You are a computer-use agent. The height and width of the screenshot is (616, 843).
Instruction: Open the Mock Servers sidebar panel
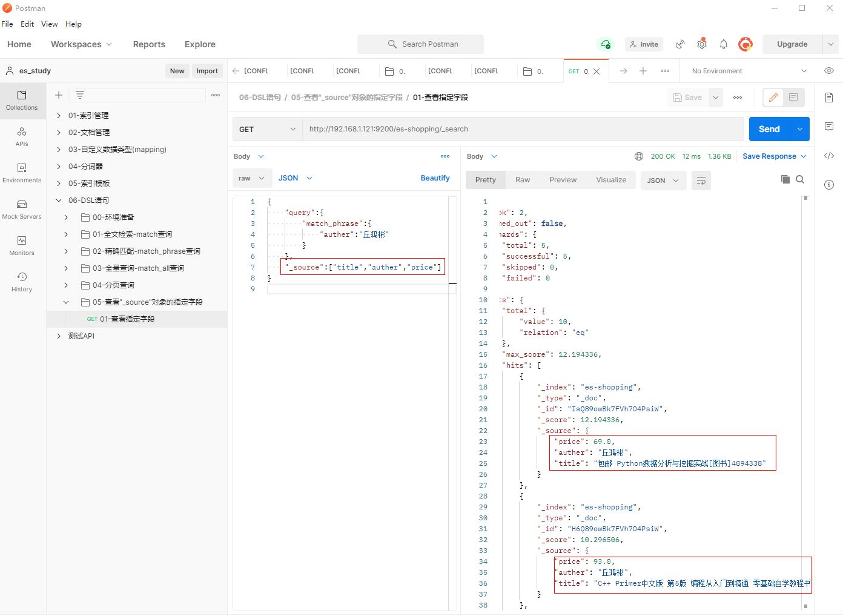click(22, 209)
